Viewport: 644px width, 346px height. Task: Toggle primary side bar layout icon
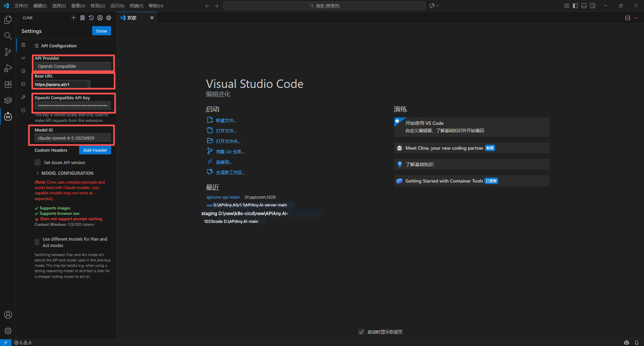point(575,6)
